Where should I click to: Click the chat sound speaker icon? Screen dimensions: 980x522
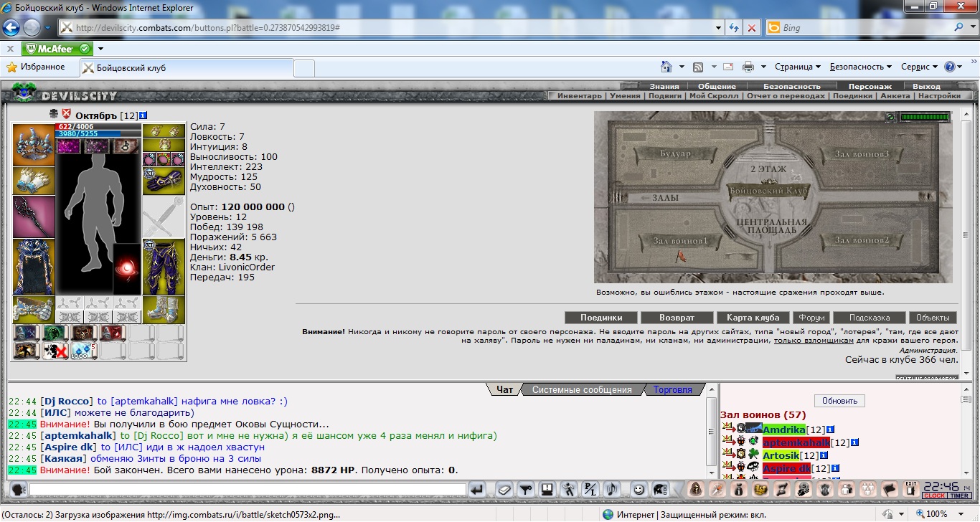coord(612,490)
